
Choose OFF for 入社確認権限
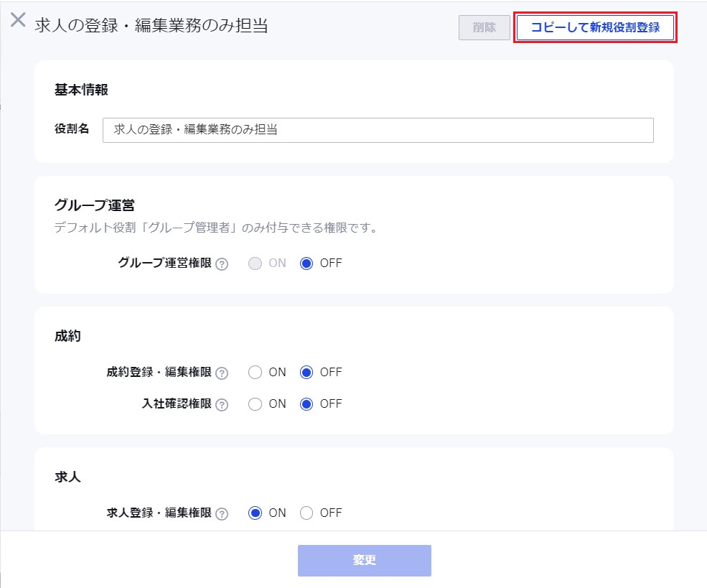(x=306, y=404)
